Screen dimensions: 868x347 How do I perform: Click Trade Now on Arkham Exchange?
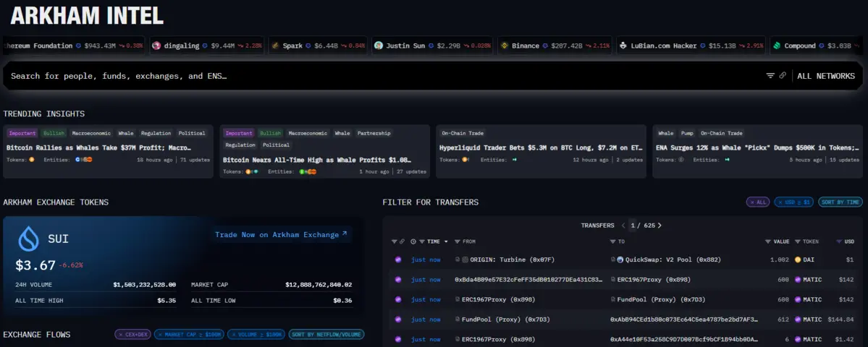click(x=281, y=234)
